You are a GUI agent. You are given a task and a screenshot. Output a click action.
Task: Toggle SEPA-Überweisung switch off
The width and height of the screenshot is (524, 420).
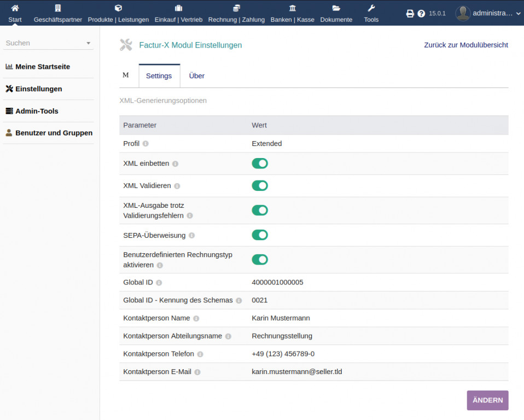260,235
